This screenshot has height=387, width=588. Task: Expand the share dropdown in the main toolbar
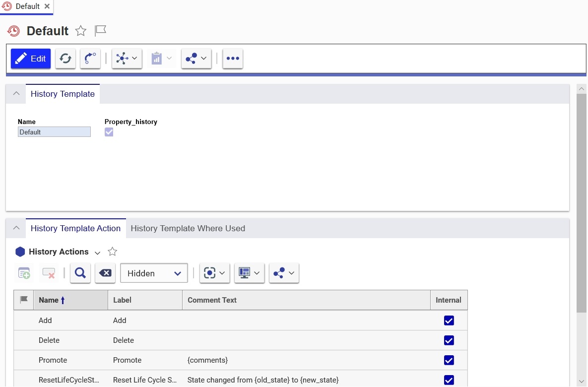click(x=196, y=59)
